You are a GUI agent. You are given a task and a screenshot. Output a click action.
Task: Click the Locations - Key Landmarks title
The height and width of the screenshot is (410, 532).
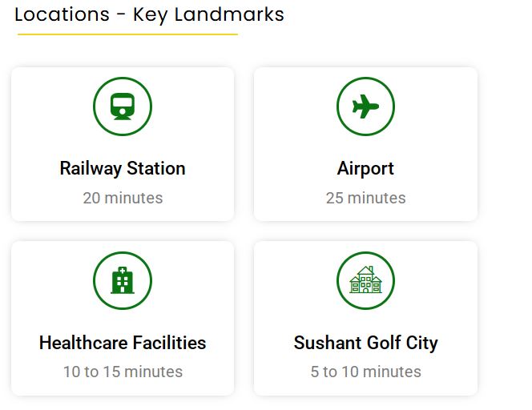coord(149,14)
